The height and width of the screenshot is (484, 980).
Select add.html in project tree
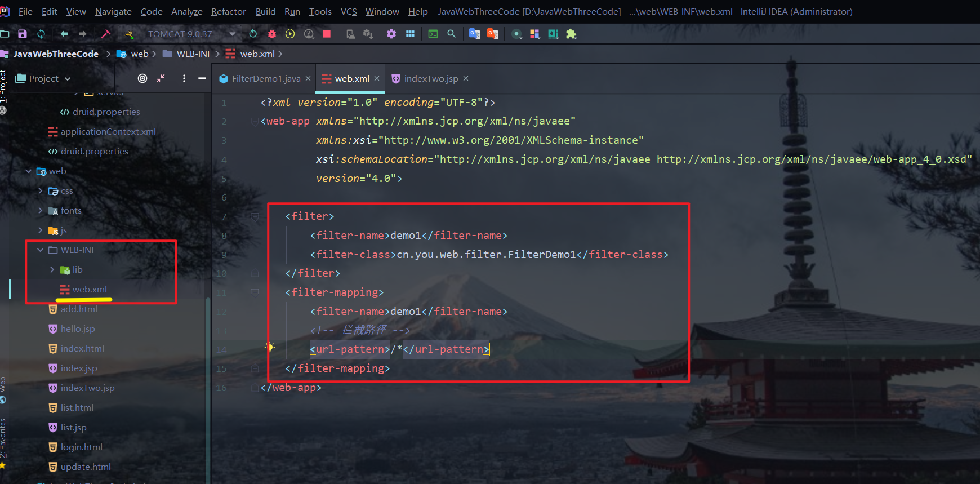79,309
